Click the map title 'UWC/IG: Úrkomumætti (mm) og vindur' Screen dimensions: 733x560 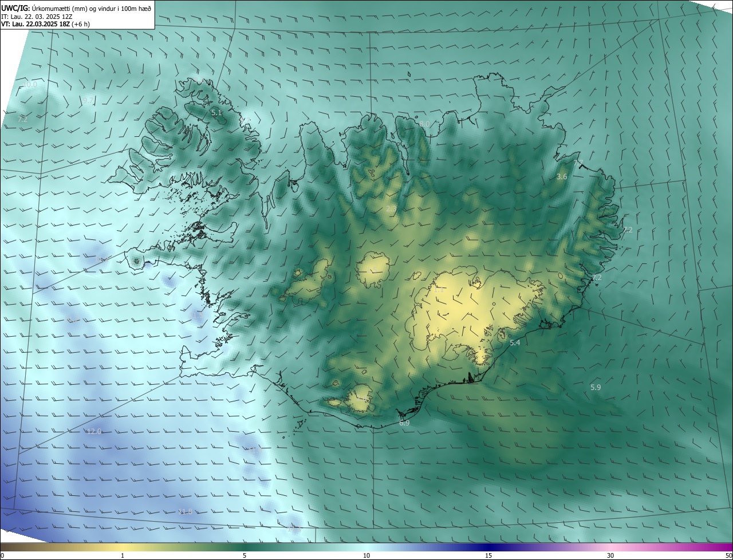click(x=77, y=7)
